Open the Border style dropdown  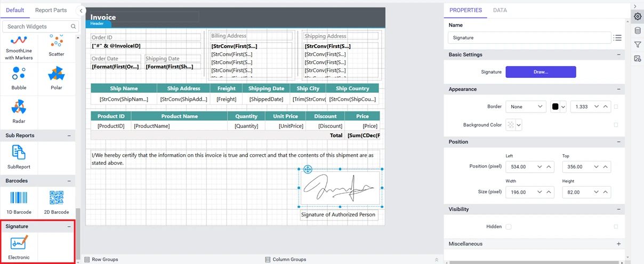(x=526, y=107)
